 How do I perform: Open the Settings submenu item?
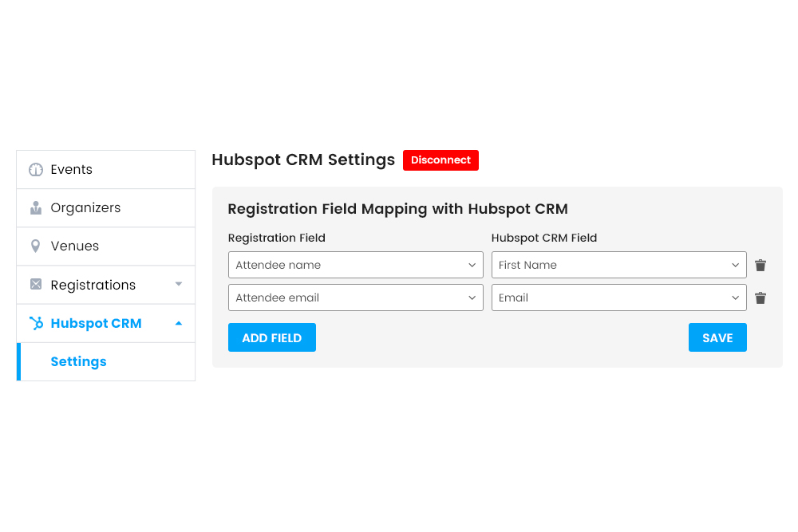coord(78,361)
